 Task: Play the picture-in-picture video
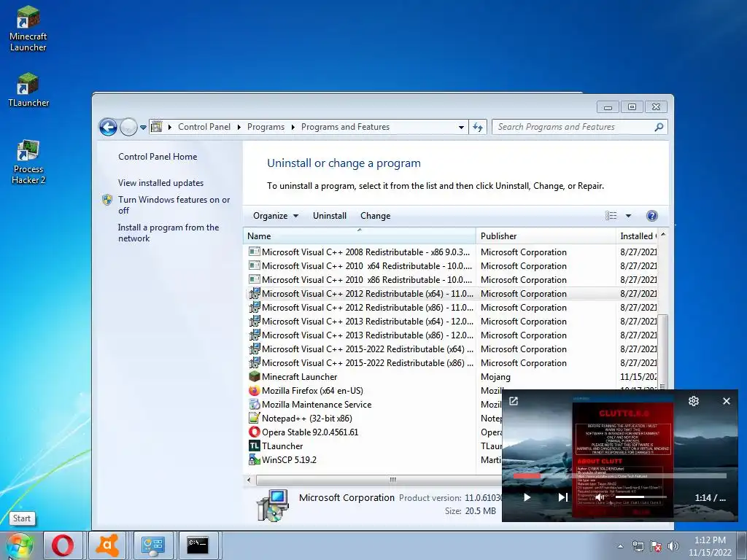click(x=527, y=497)
